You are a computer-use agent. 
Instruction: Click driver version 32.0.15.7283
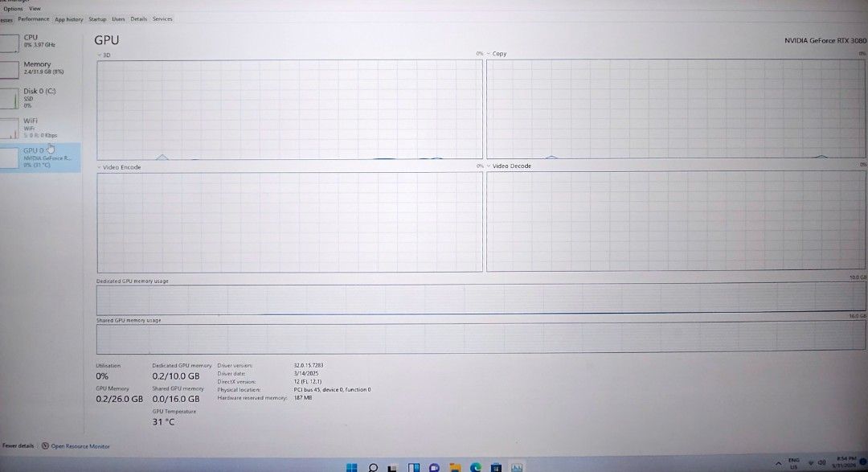(309, 366)
